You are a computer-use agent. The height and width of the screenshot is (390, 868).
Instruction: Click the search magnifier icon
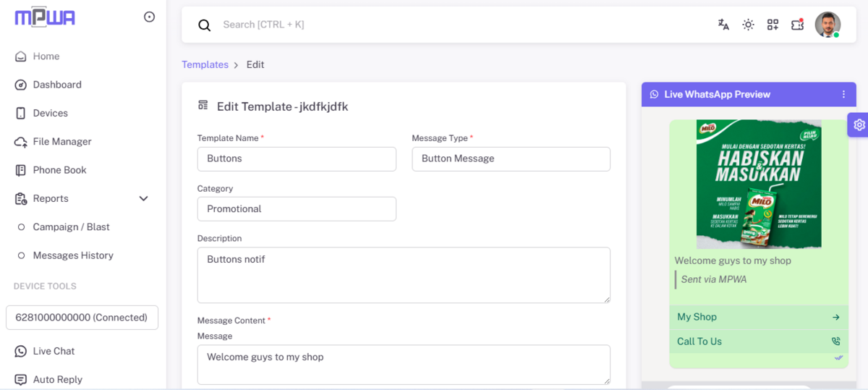coord(205,25)
